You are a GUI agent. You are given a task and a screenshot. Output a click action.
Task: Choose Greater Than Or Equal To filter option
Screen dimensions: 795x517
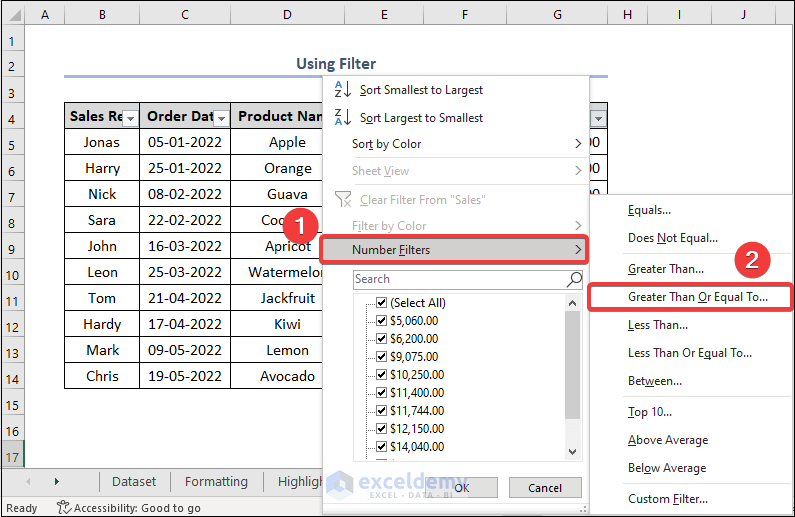(697, 297)
